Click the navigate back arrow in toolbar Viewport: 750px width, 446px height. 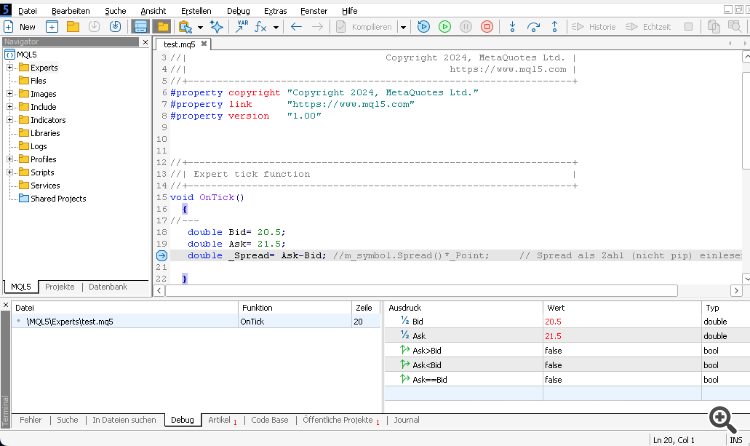[x=295, y=27]
